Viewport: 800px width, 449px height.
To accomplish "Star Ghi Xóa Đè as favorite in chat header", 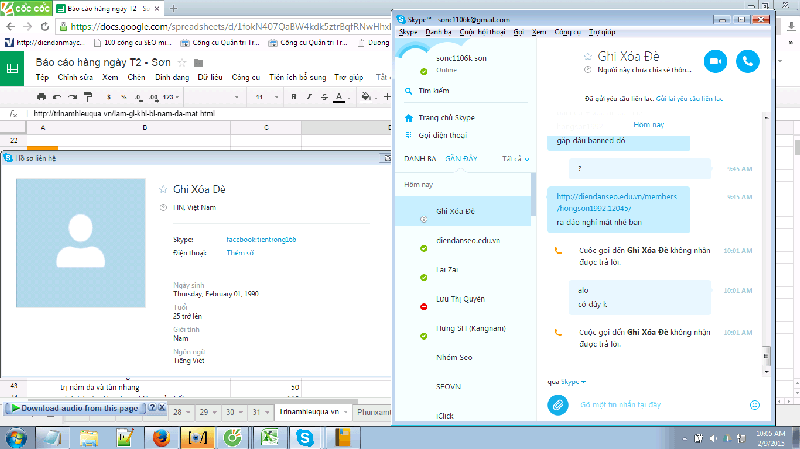I will pos(588,56).
